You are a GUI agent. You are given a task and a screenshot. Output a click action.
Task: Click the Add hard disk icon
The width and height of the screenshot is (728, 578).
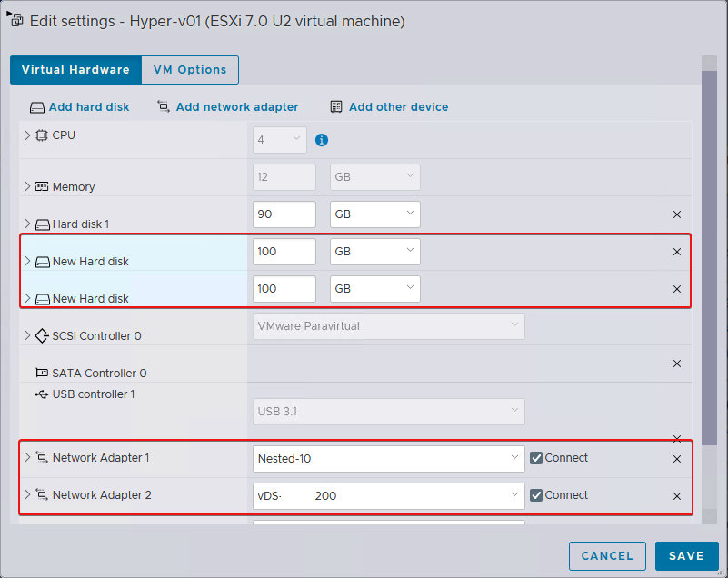pyautogui.click(x=37, y=107)
